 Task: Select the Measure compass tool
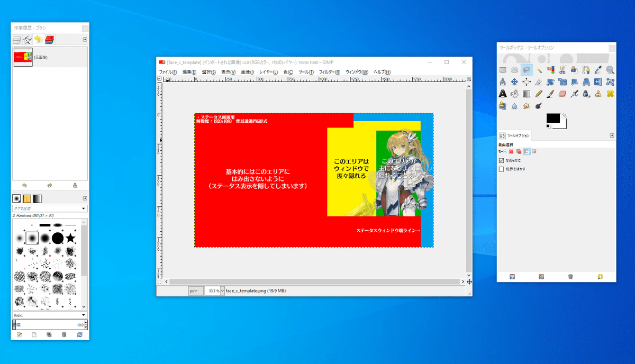pos(503,81)
